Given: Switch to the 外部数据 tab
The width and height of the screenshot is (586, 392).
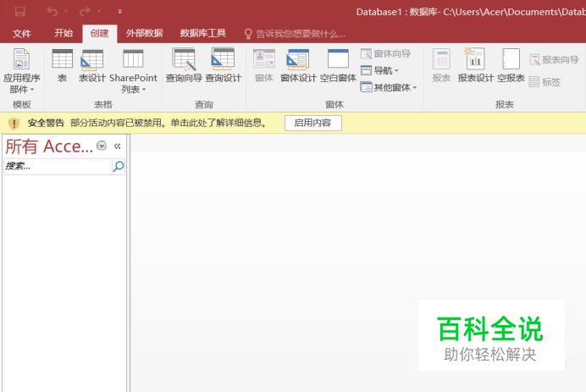Looking at the screenshot, I should point(144,33).
